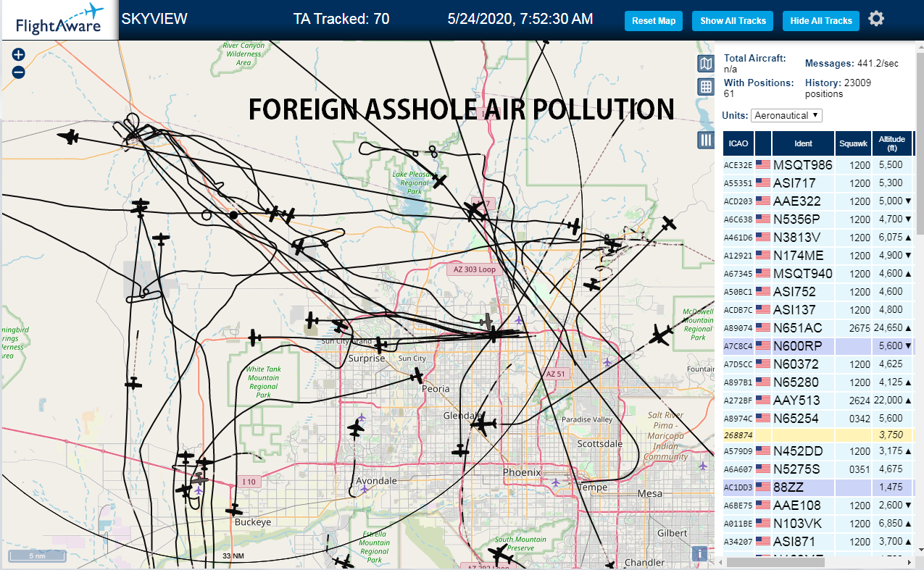924x570 pixels.
Task: Select the aircraft icon near Glendale
Action: [483, 424]
